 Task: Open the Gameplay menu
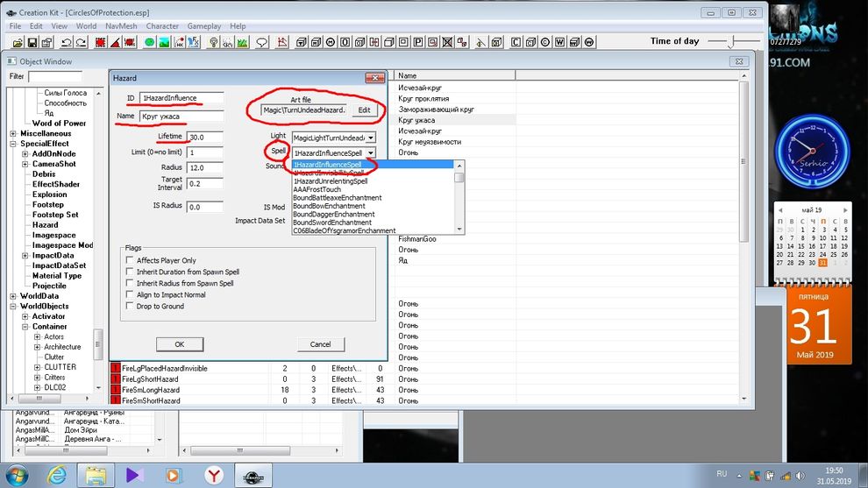204,26
